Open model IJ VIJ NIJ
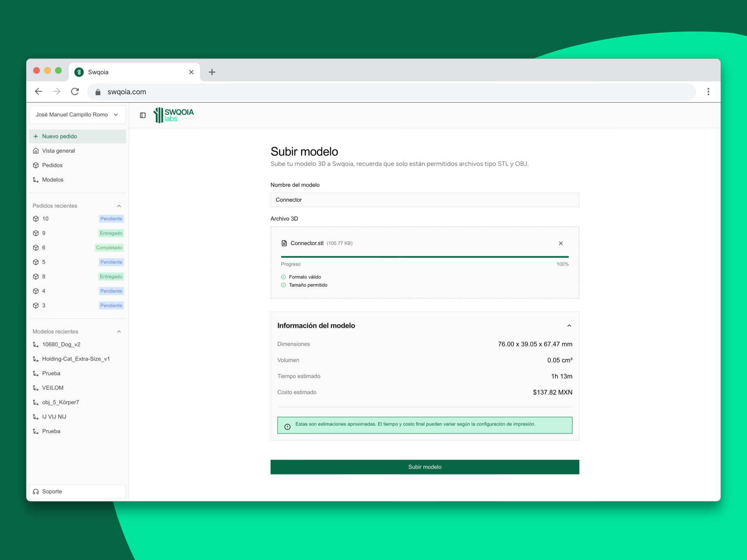The height and width of the screenshot is (560, 747). 77,417
